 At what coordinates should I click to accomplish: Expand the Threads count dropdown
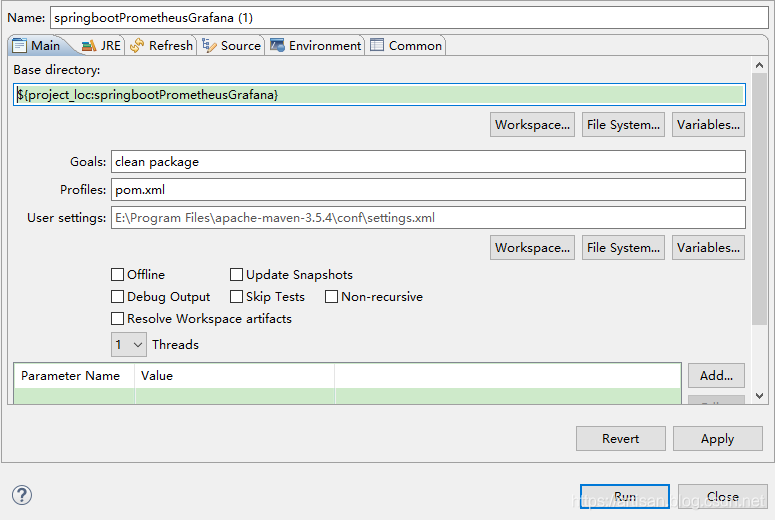pyautogui.click(x=129, y=345)
